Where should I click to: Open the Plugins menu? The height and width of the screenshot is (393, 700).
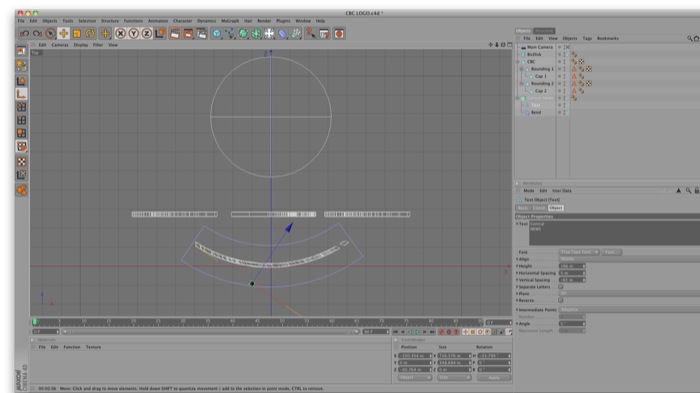click(x=283, y=21)
